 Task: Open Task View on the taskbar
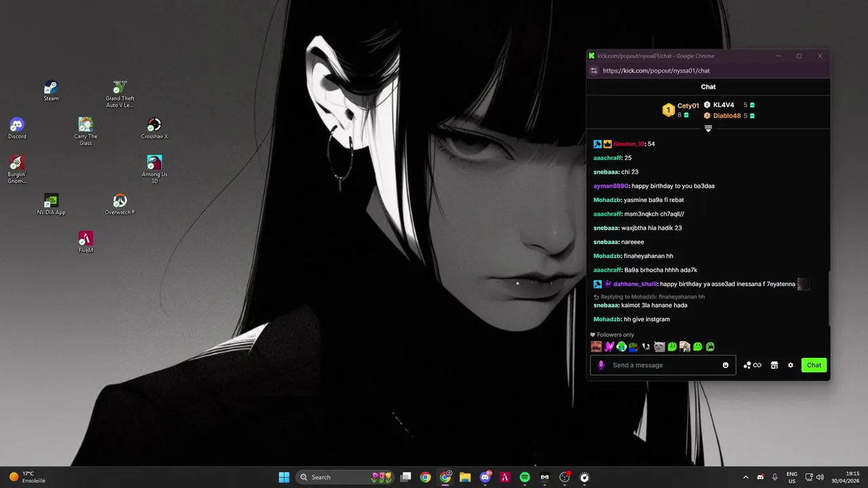click(406, 477)
